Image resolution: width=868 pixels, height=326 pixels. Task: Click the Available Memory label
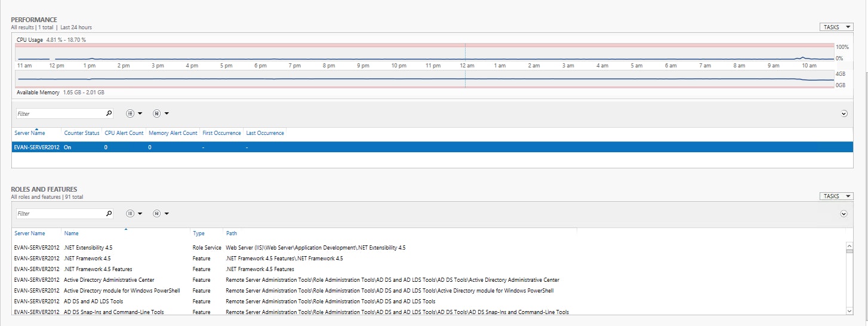38,93
